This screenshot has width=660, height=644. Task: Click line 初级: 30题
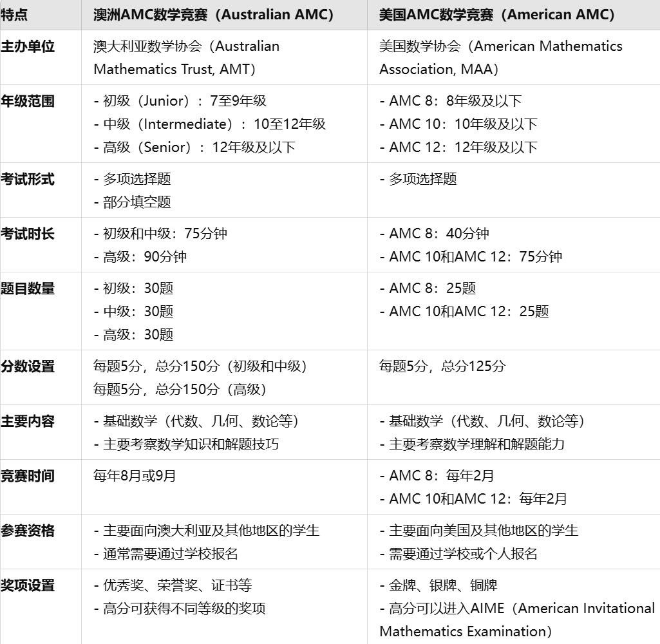133,288
